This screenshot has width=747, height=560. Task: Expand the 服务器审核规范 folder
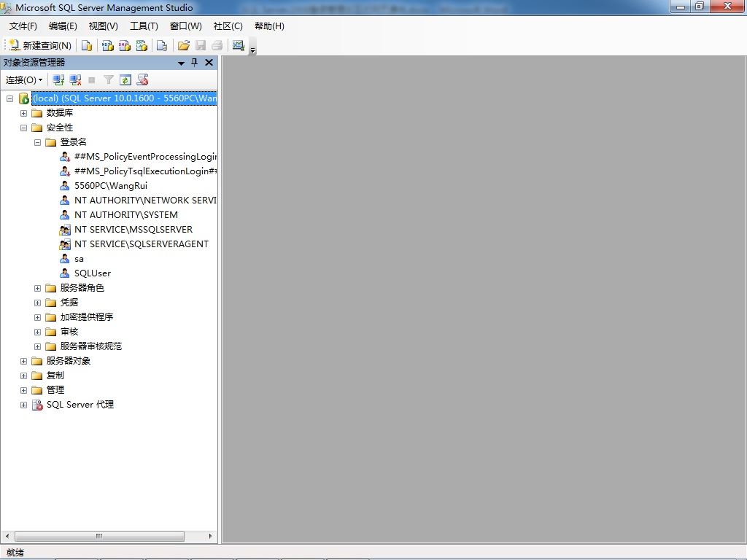click(37, 346)
